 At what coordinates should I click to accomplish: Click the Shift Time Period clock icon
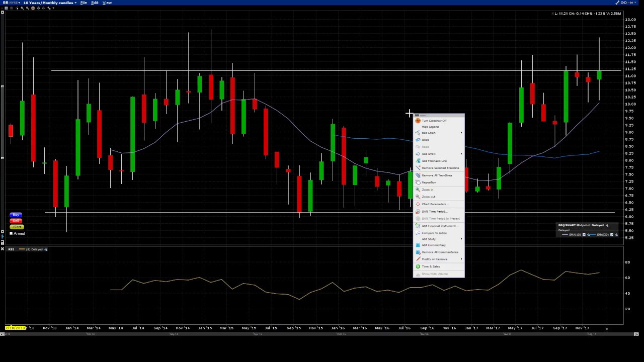tap(418, 212)
